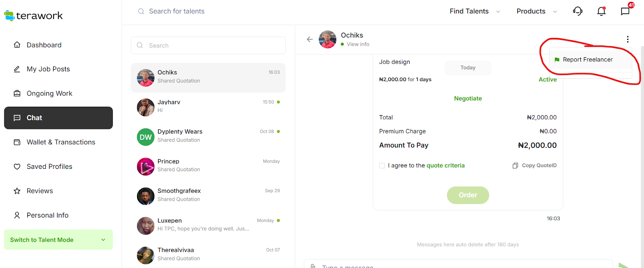Screen dimensions: 644x268
Task: Open the Ongoing Work sidebar item
Action: [x=50, y=93]
